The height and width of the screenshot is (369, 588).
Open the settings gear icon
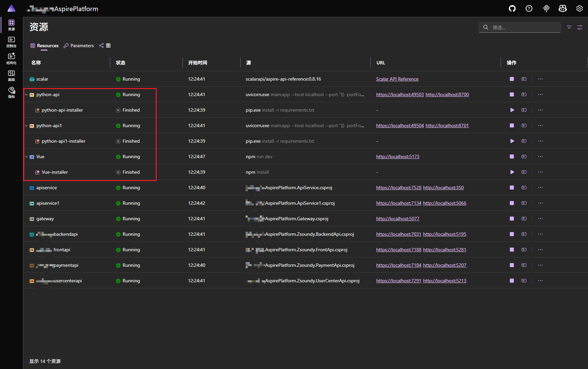click(580, 9)
